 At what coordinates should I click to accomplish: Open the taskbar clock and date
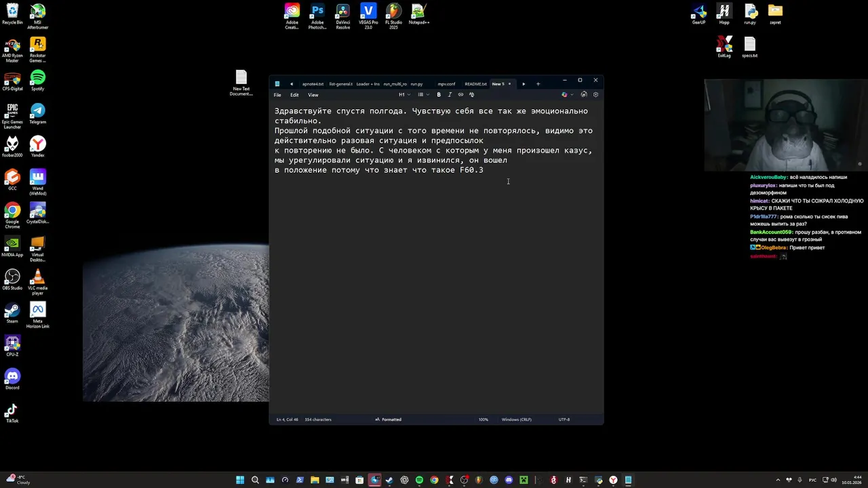[852, 480]
